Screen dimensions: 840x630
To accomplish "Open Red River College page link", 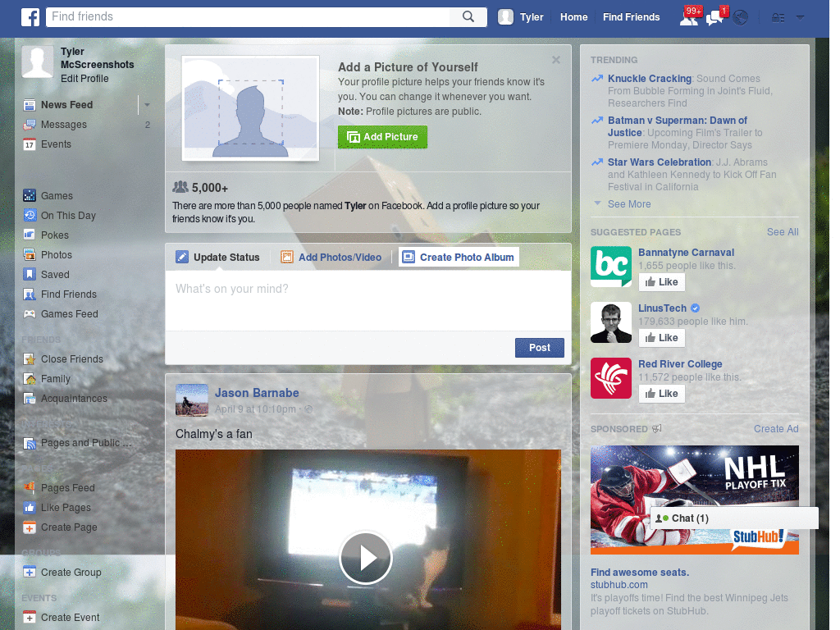I will (x=680, y=364).
